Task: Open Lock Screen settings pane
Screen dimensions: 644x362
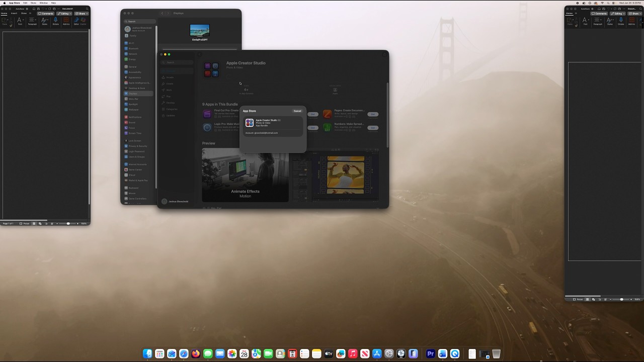Action: click(x=139, y=141)
